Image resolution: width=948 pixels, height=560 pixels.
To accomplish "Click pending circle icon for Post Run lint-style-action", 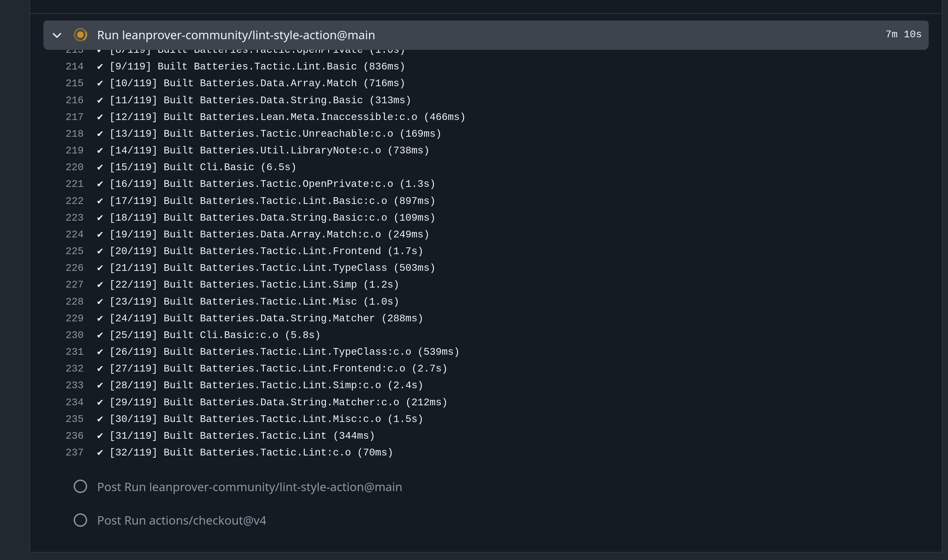I will [80, 486].
